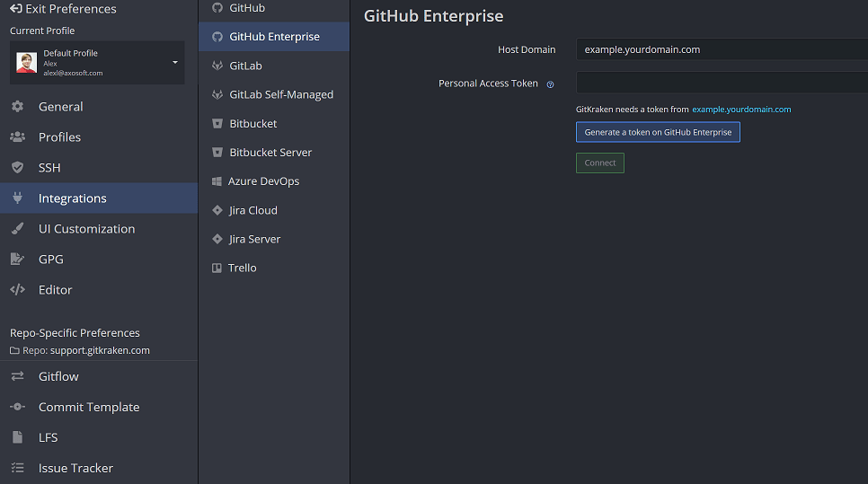Open the Editor code icon section

tap(17, 290)
